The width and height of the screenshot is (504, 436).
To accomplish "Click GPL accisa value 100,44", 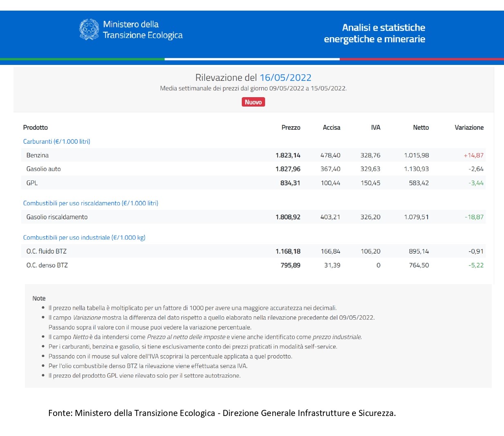I will pyautogui.click(x=330, y=183).
